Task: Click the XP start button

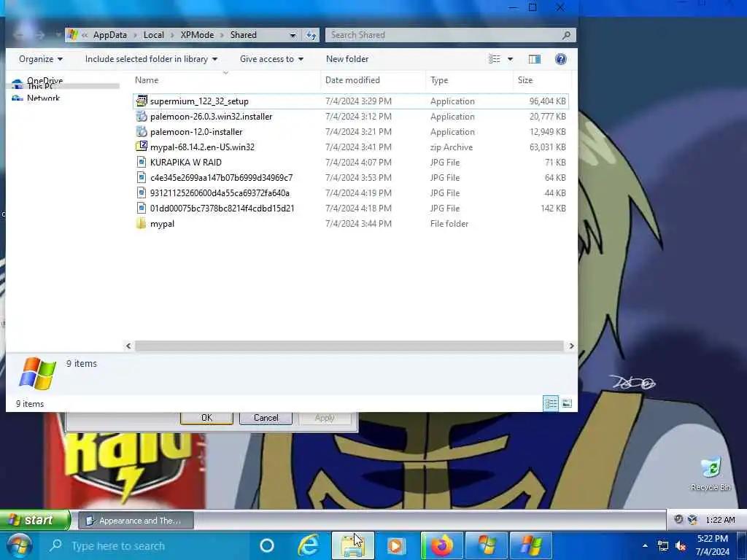Action: coord(34,519)
